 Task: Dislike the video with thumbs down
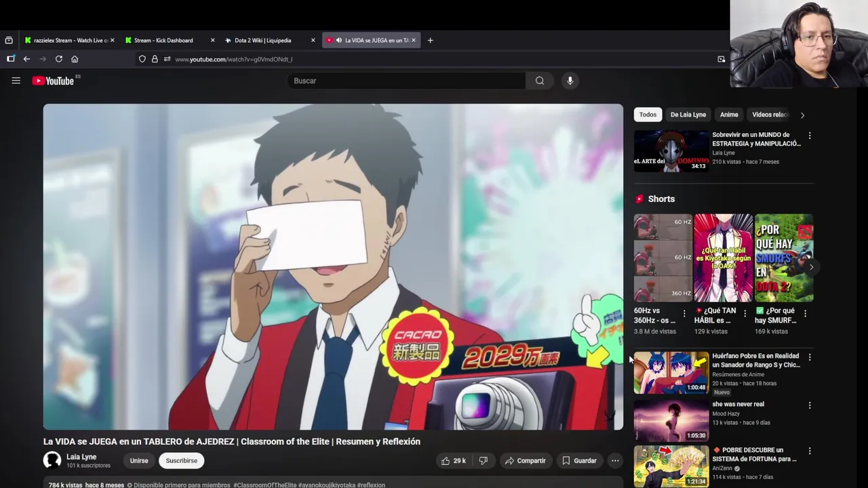483,461
